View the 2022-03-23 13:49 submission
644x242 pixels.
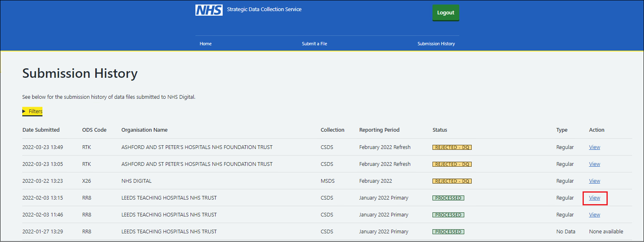tap(595, 147)
